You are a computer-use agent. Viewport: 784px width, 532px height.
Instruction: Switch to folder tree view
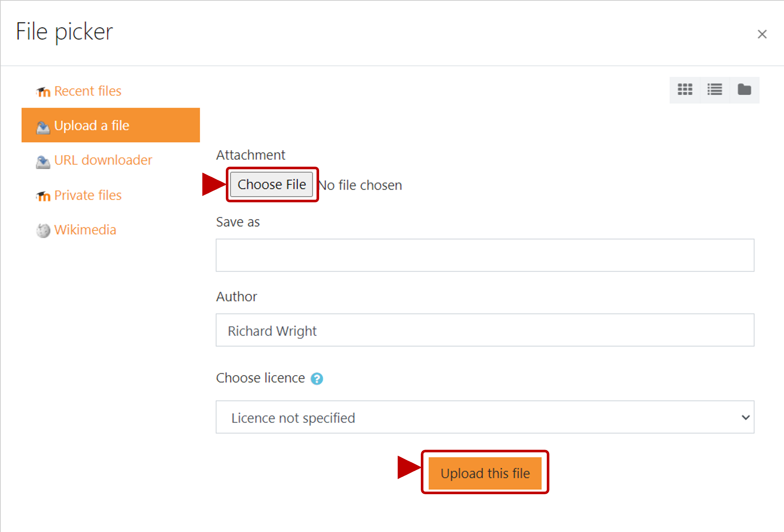[x=744, y=90]
